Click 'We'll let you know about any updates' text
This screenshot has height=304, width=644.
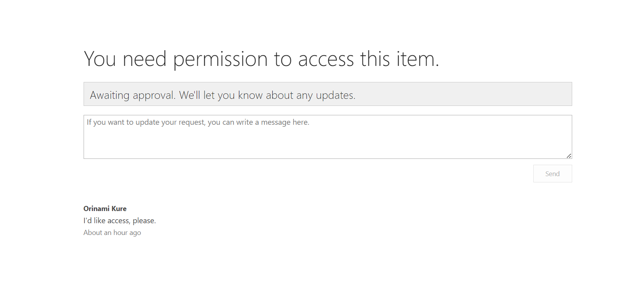click(267, 95)
